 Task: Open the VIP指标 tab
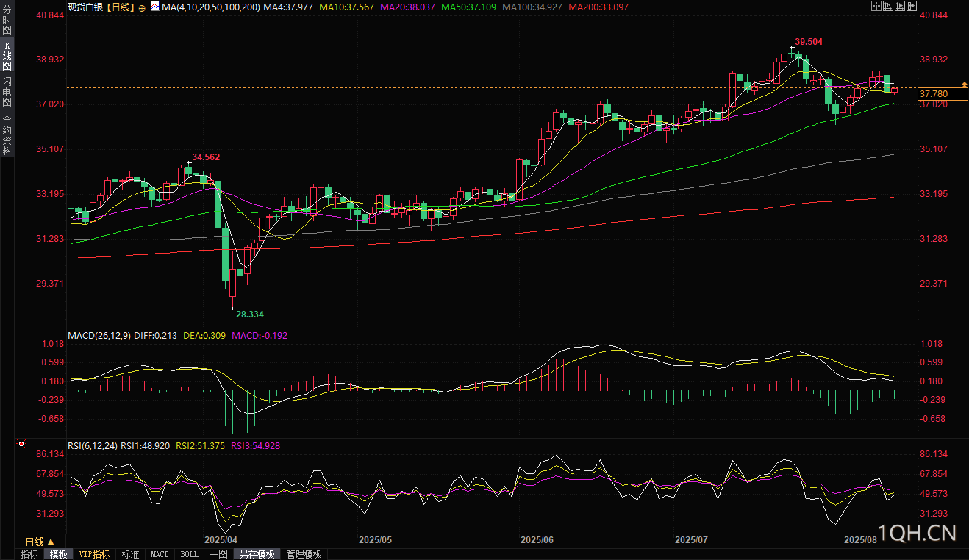click(x=94, y=554)
